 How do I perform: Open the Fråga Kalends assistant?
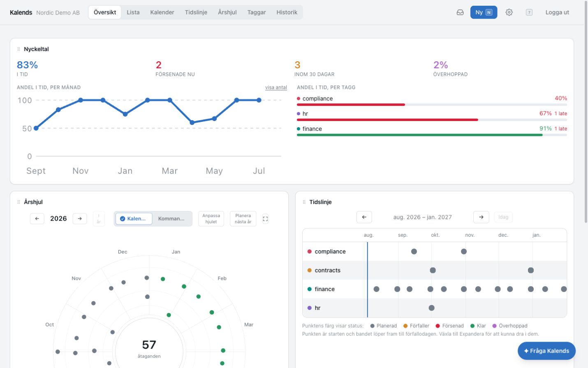coord(546,351)
